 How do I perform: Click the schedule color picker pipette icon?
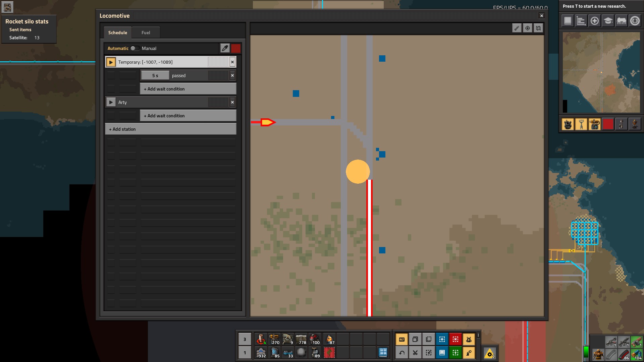click(225, 48)
